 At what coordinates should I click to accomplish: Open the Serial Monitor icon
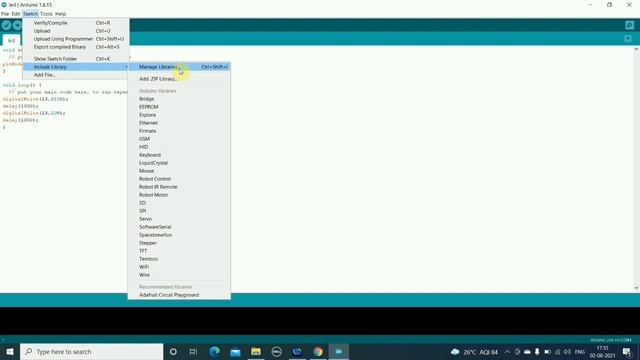coord(629,25)
